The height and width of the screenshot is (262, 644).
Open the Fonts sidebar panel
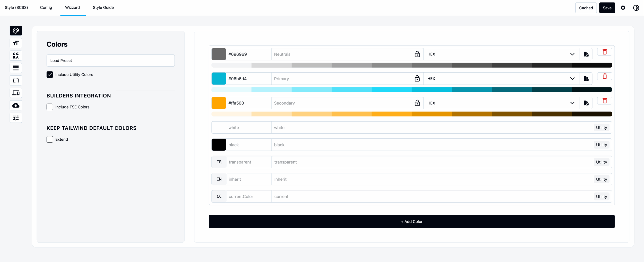pyautogui.click(x=16, y=56)
